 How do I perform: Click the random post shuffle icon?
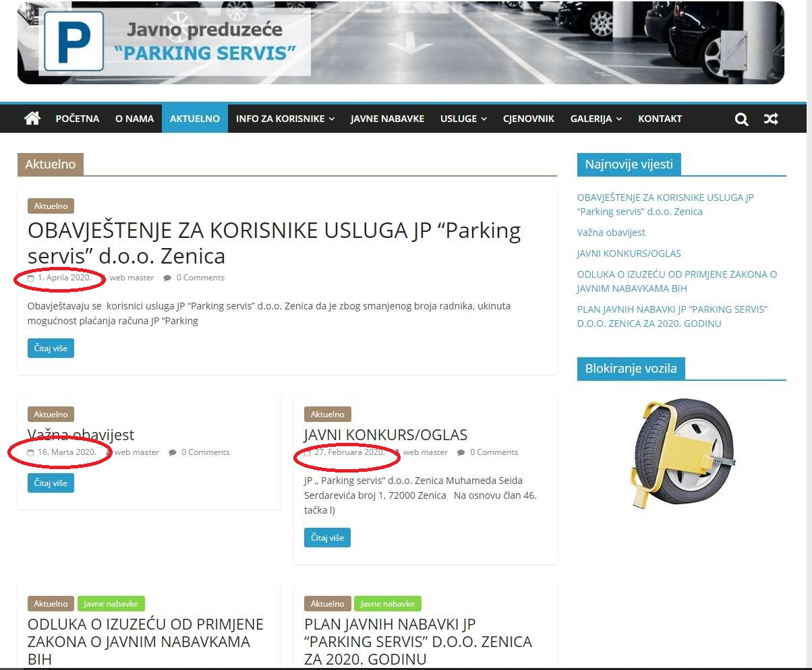pos(770,119)
